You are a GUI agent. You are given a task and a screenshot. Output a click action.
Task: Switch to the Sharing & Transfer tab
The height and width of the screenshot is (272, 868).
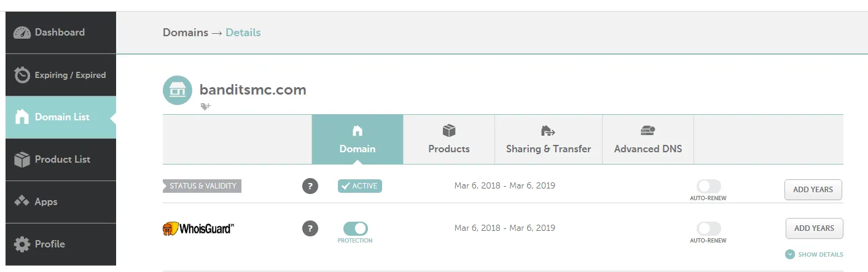(x=549, y=139)
